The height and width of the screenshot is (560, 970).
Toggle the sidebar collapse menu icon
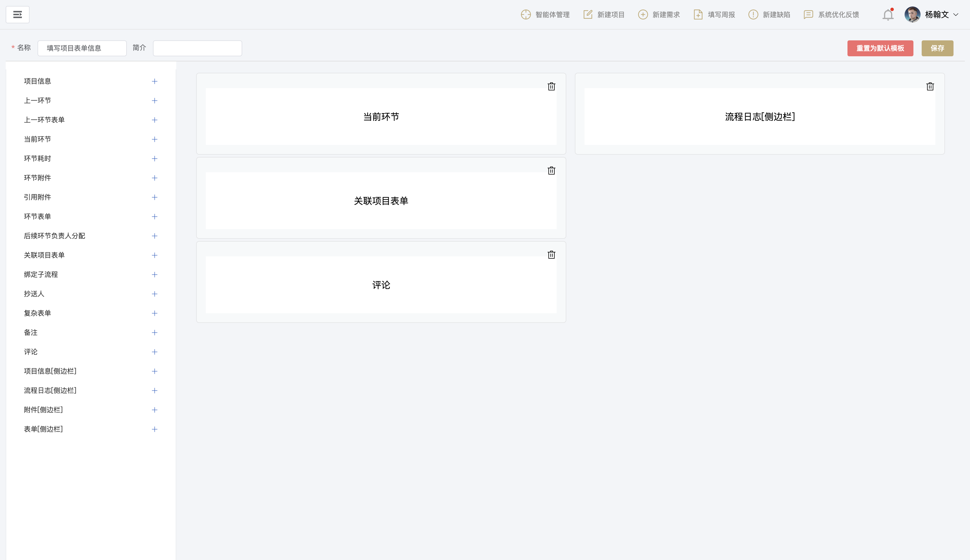[18, 14]
